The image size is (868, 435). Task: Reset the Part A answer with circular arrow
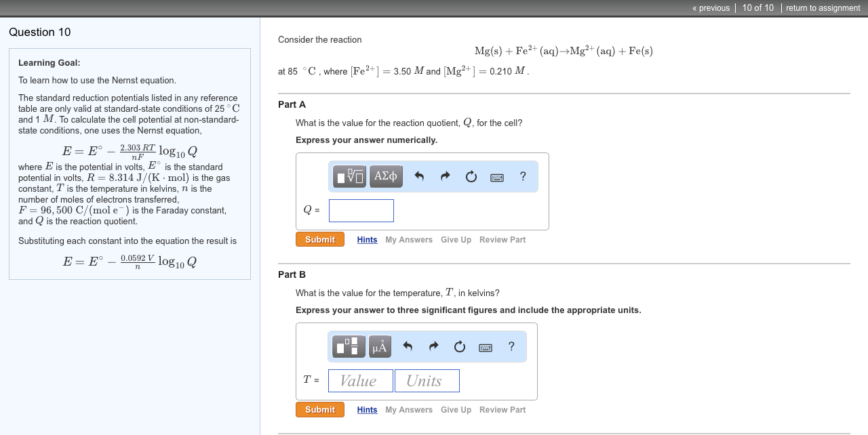[x=471, y=175]
